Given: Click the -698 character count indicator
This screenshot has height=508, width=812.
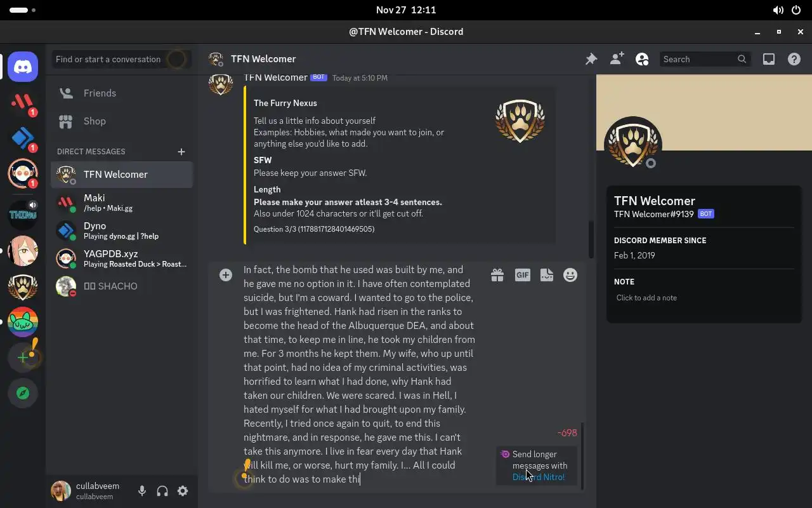Looking at the screenshot, I should (567, 433).
